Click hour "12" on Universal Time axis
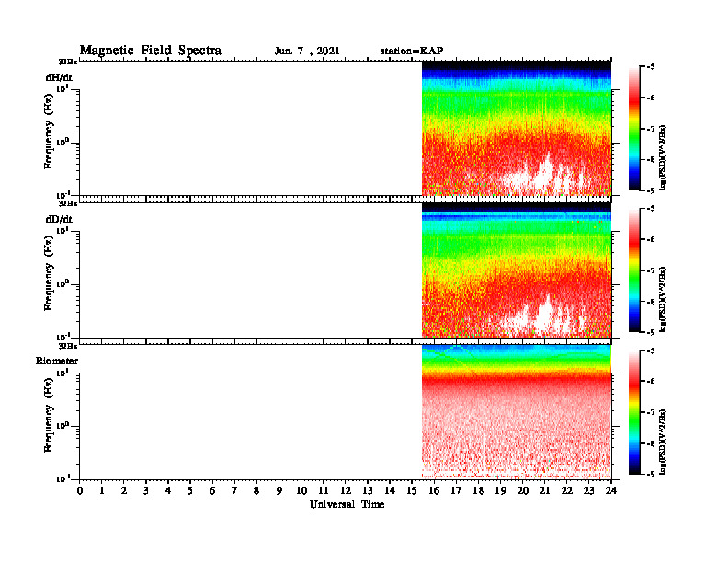728x563 pixels. tap(346, 491)
